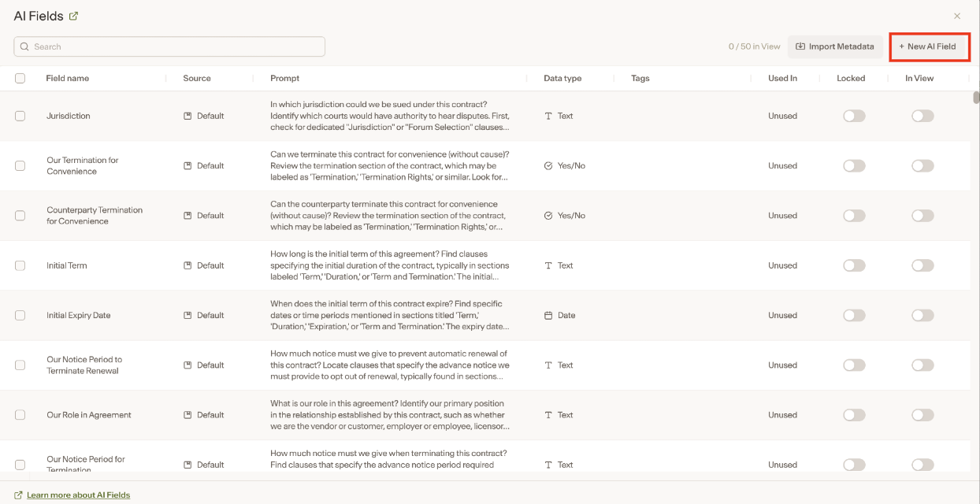Click the Import Metadata button
Image resolution: width=980 pixels, height=504 pixels.
click(835, 46)
